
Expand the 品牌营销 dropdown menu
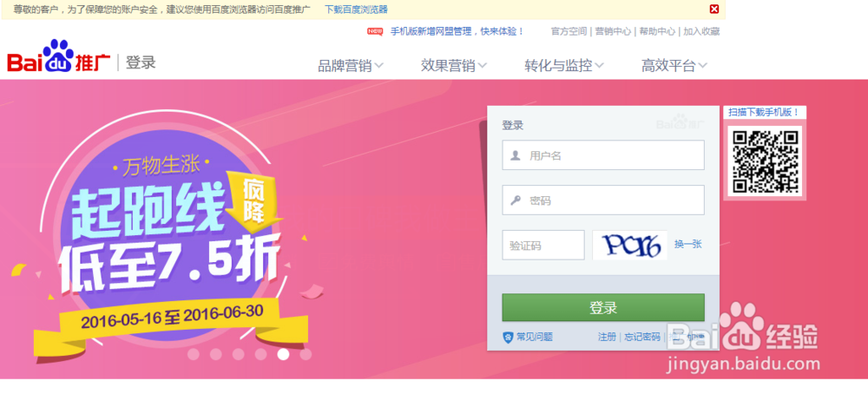pos(351,66)
